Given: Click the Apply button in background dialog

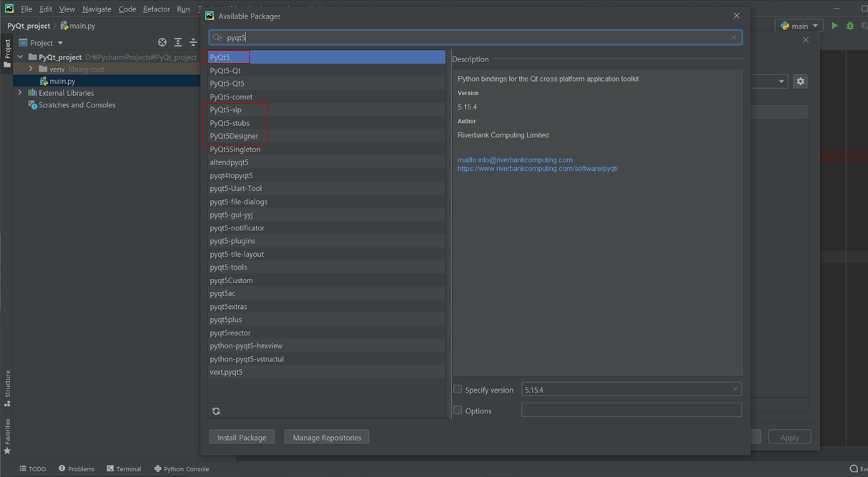Looking at the screenshot, I should pos(789,438).
